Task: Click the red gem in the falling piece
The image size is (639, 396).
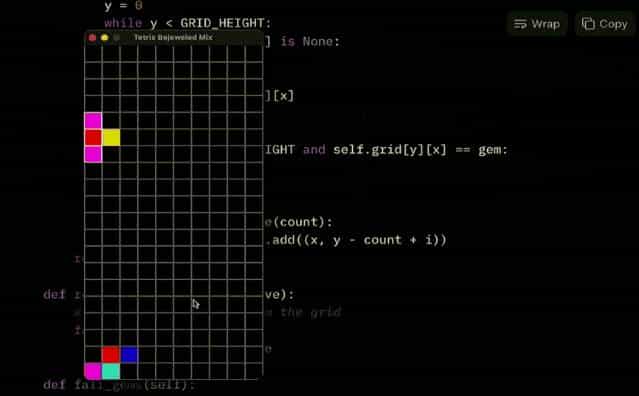Action: click(93, 138)
